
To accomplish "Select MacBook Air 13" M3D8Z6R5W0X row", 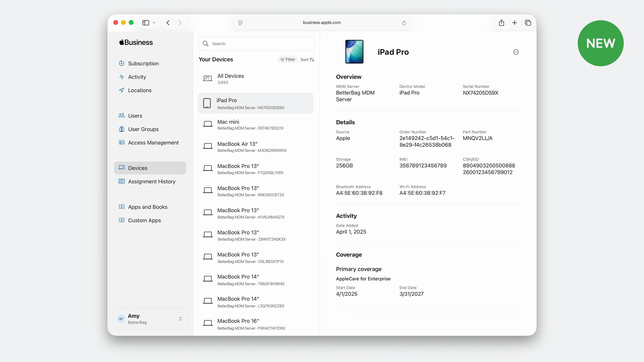I will pyautogui.click(x=256, y=147).
